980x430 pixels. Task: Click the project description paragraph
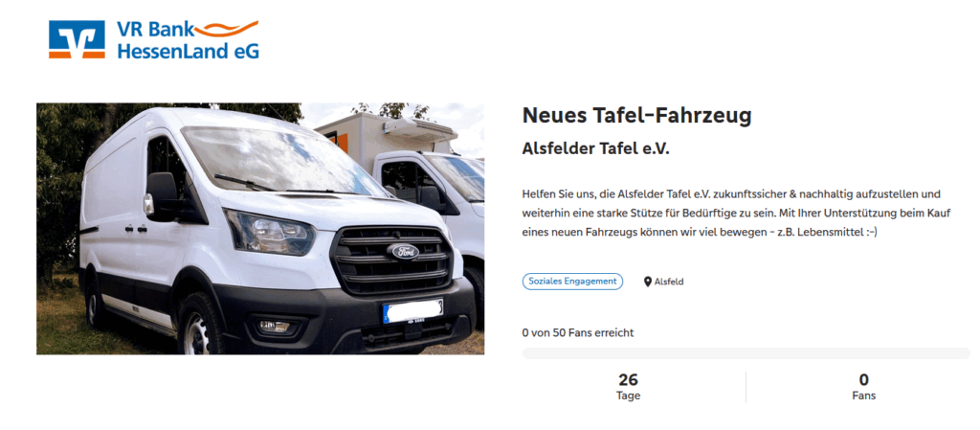(736, 214)
